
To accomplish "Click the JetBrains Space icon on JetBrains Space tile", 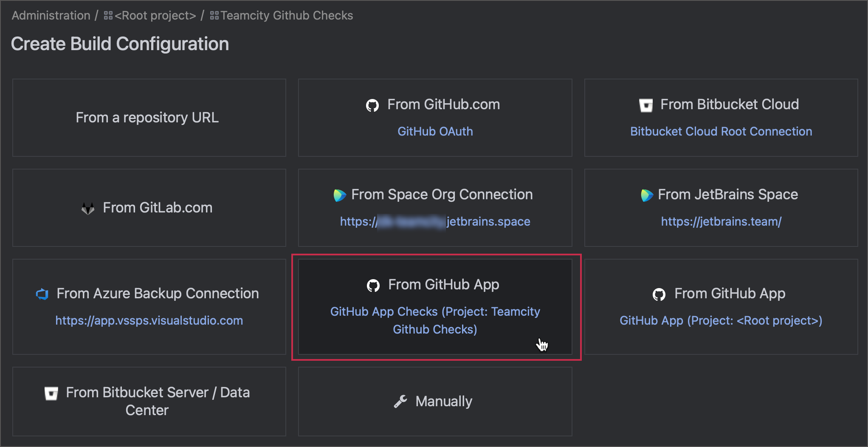I will click(646, 195).
